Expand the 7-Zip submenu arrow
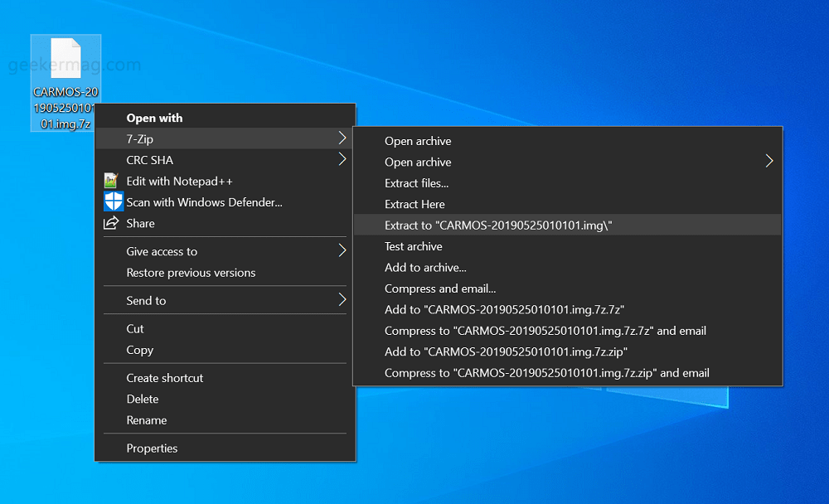The image size is (829, 504). (342, 138)
